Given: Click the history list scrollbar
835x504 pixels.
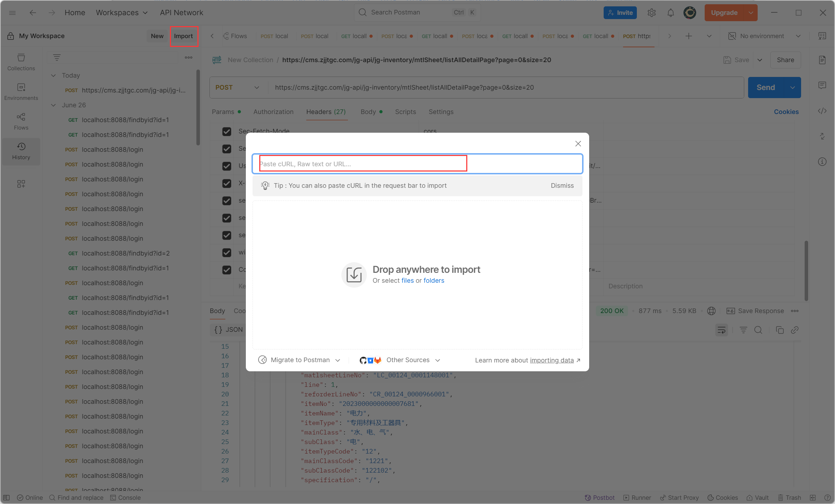Looking at the screenshot, I should 198,108.
